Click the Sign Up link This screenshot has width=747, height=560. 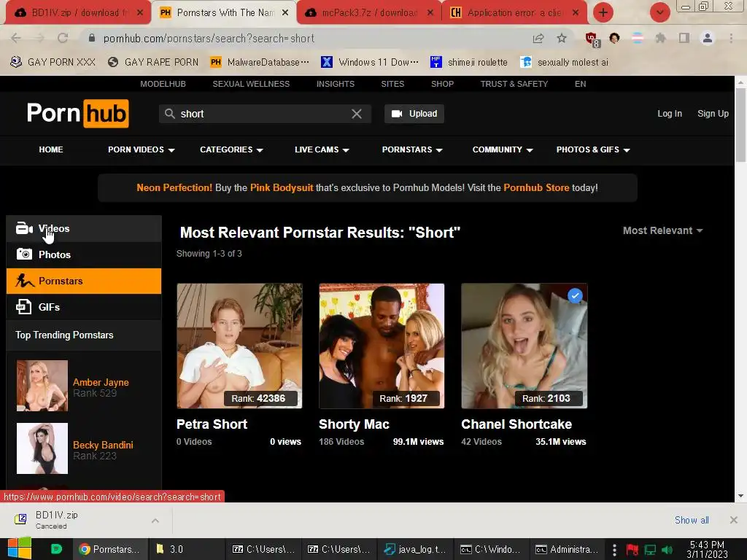(x=713, y=114)
